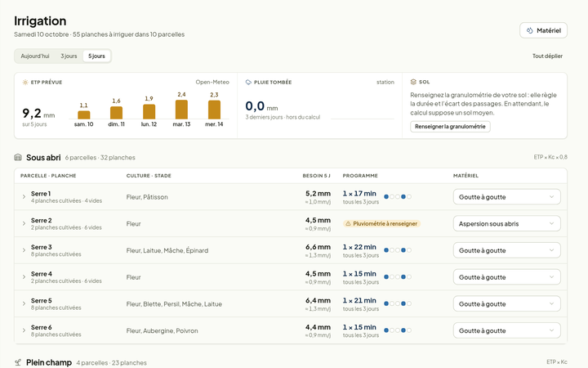Click the "1 × 22 min" programme
The width and height of the screenshot is (588, 368).
(x=359, y=247)
